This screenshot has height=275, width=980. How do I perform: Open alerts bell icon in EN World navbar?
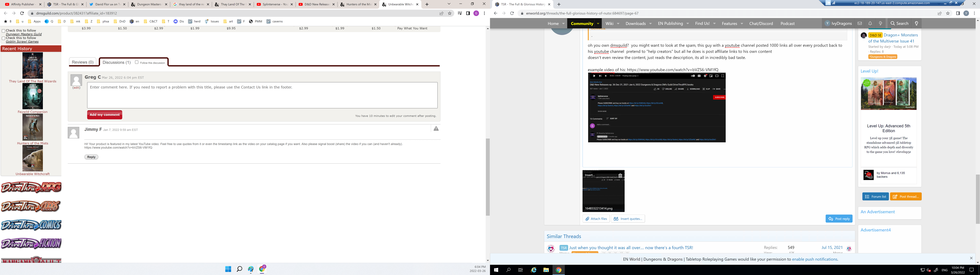(870, 24)
